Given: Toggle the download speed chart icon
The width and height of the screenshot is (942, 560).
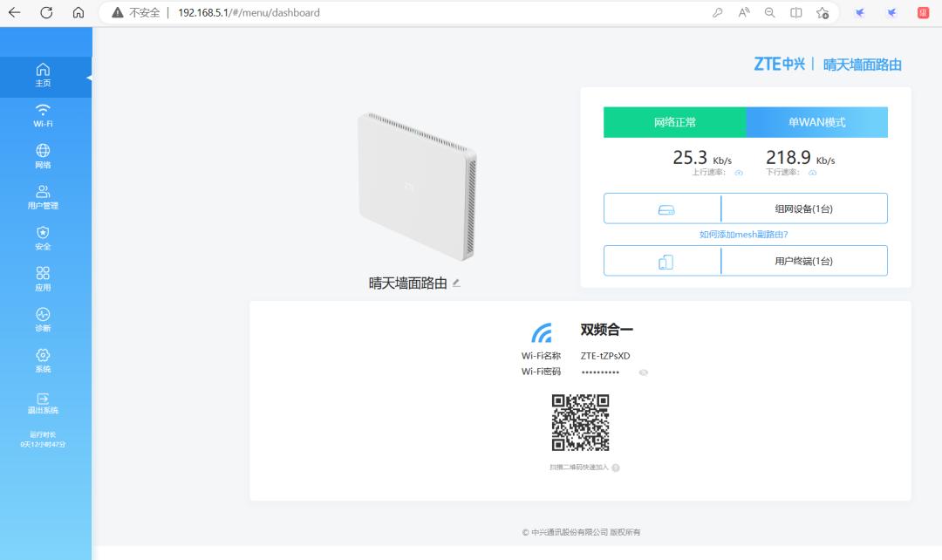Looking at the screenshot, I should click(813, 172).
